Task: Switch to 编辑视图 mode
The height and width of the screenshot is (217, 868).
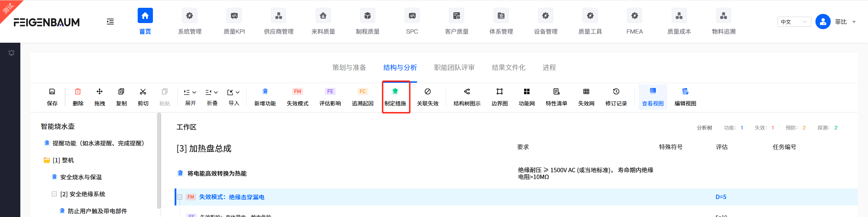Action: pyautogui.click(x=685, y=97)
